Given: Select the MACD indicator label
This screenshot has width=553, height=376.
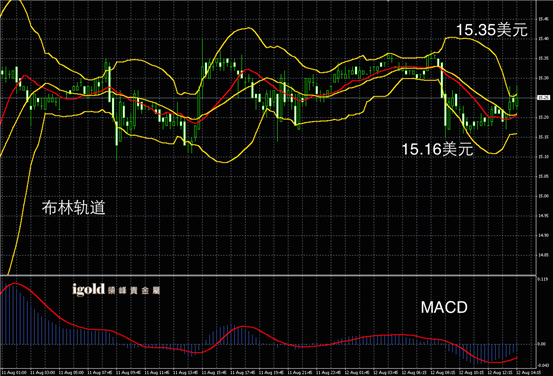Looking at the screenshot, I should [444, 308].
